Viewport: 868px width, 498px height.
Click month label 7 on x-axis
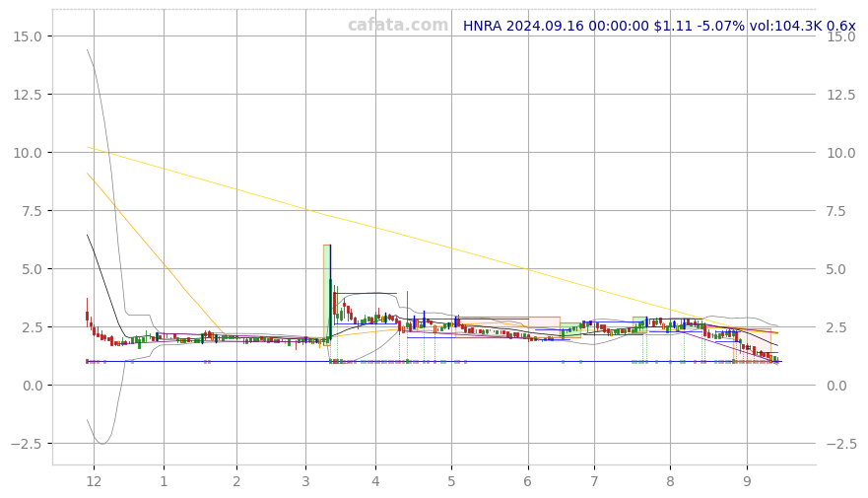pos(594,481)
